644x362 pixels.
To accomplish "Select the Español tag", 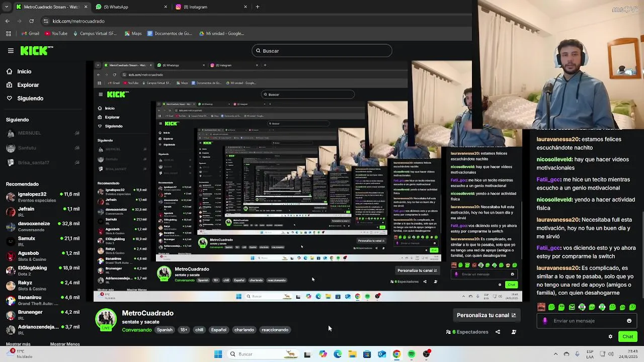I will click(219, 330).
